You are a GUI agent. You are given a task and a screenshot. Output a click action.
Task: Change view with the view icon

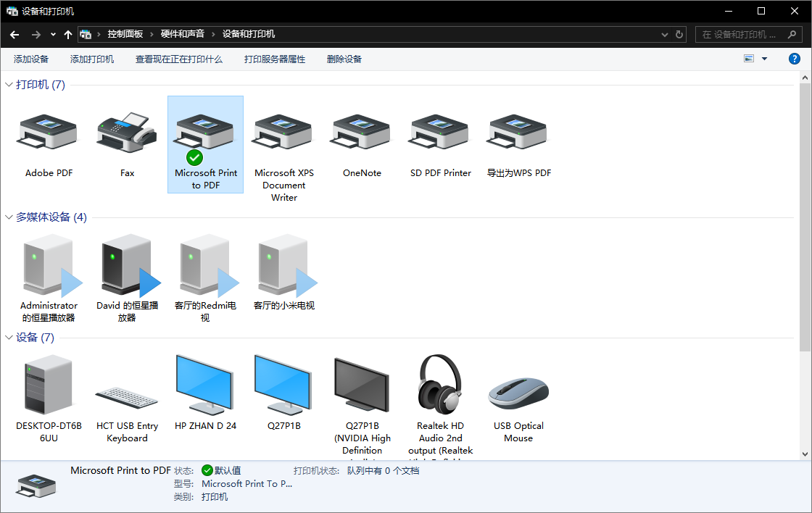tap(749, 59)
